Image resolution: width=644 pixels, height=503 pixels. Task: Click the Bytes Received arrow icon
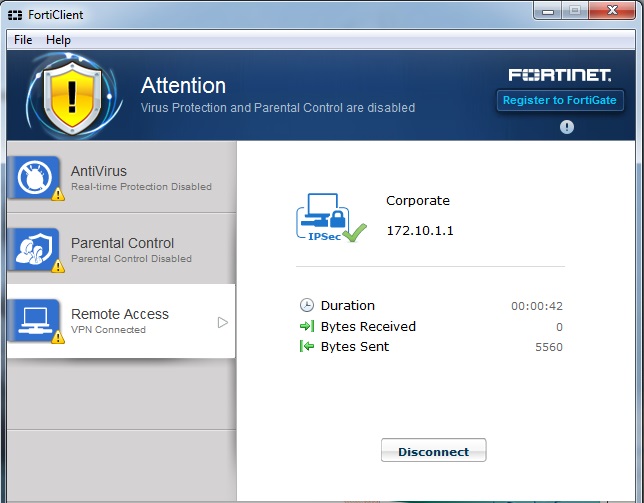pyautogui.click(x=307, y=326)
